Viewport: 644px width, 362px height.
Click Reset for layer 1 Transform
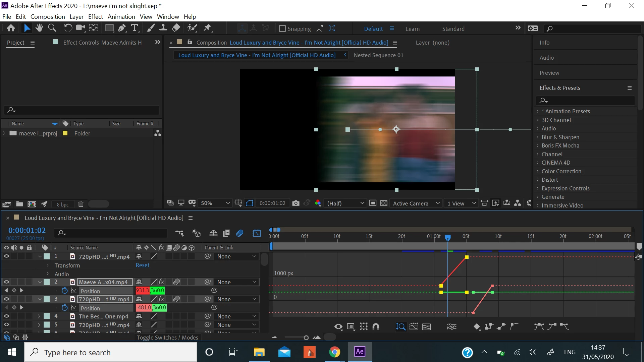coord(142,265)
